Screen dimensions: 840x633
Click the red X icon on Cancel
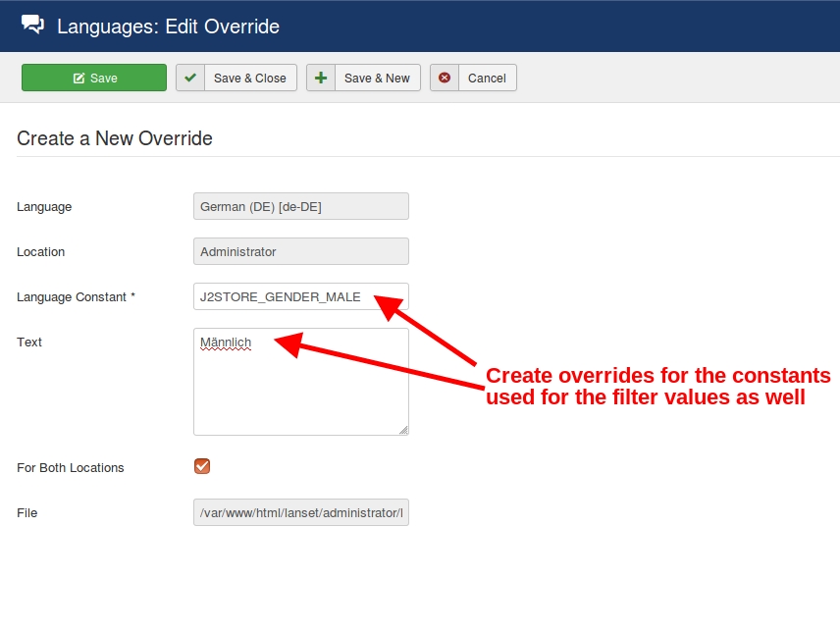[x=445, y=79]
